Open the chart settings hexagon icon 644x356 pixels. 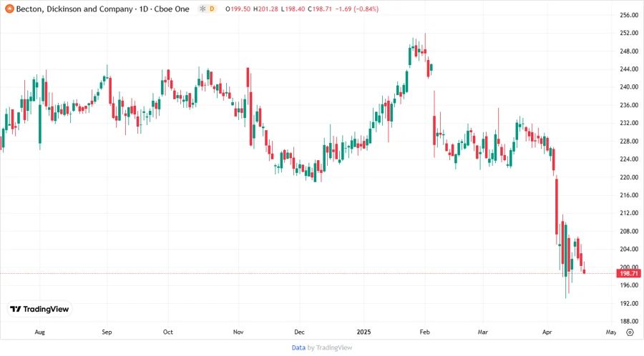click(x=630, y=332)
